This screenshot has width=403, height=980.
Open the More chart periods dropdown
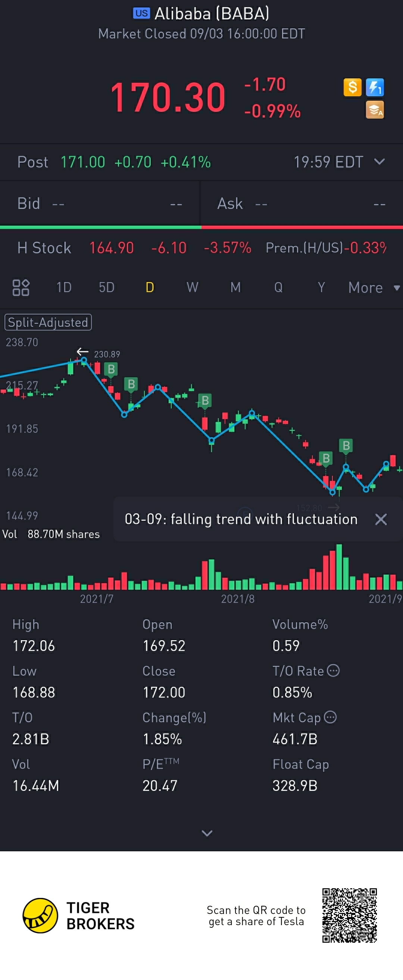[374, 288]
